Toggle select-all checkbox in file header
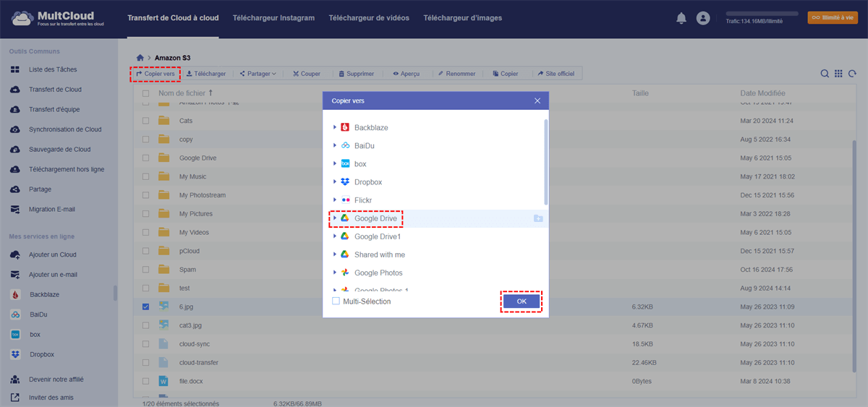 tap(146, 93)
